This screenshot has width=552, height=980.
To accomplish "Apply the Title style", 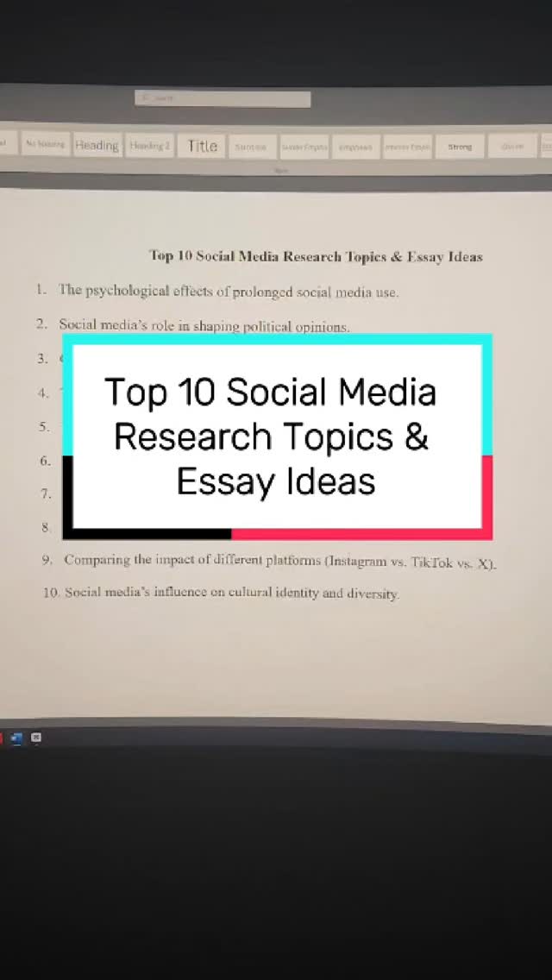I will click(202, 147).
